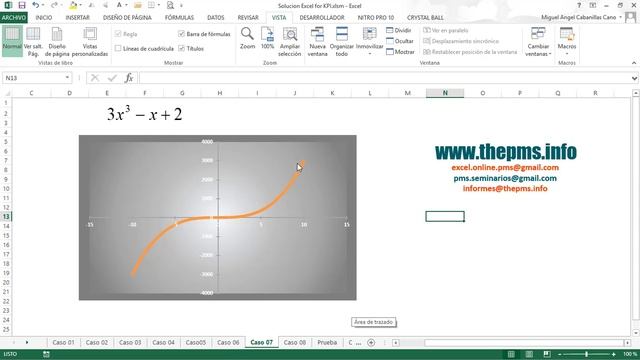Save the workbook from quick access toolbar

(22, 5)
